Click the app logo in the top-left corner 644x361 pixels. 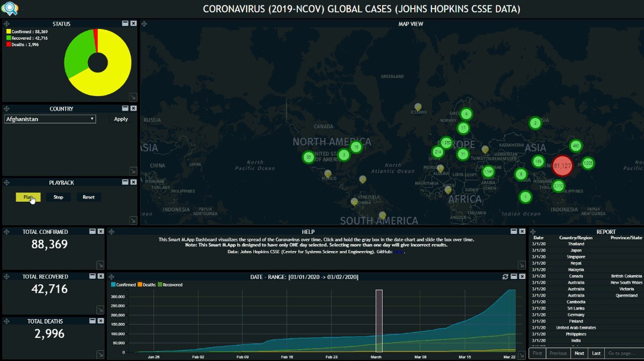tap(9, 9)
